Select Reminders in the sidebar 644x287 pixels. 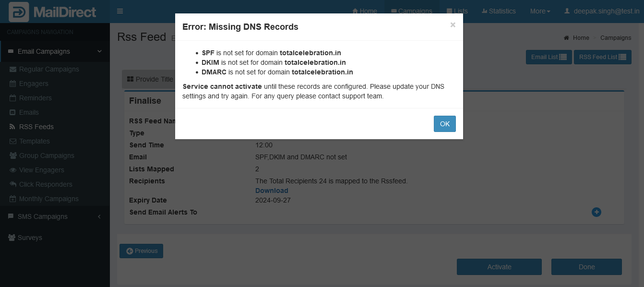click(x=35, y=98)
